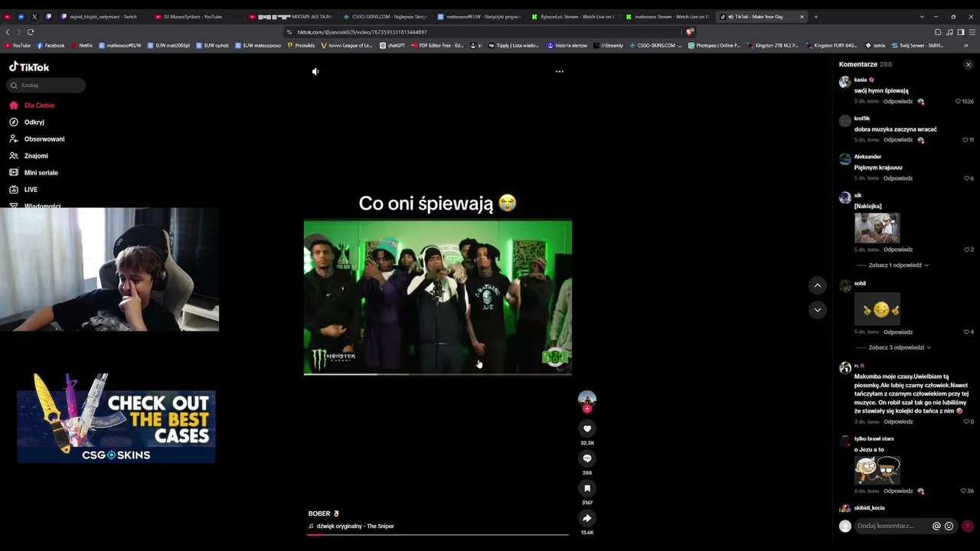Open the 'Photopea | Online P...' bookmark
This screenshot has width=980, height=551.
(714, 45)
